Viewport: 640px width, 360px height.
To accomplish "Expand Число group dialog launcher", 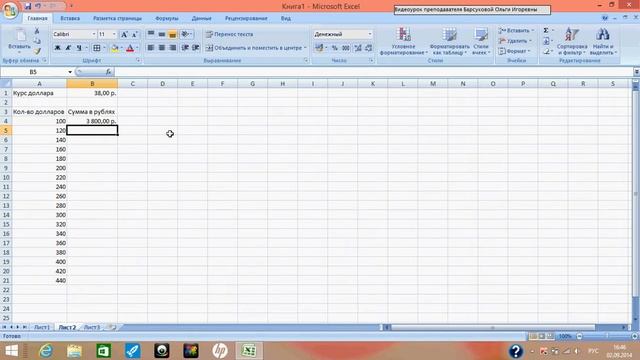I will pyautogui.click(x=371, y=60).
